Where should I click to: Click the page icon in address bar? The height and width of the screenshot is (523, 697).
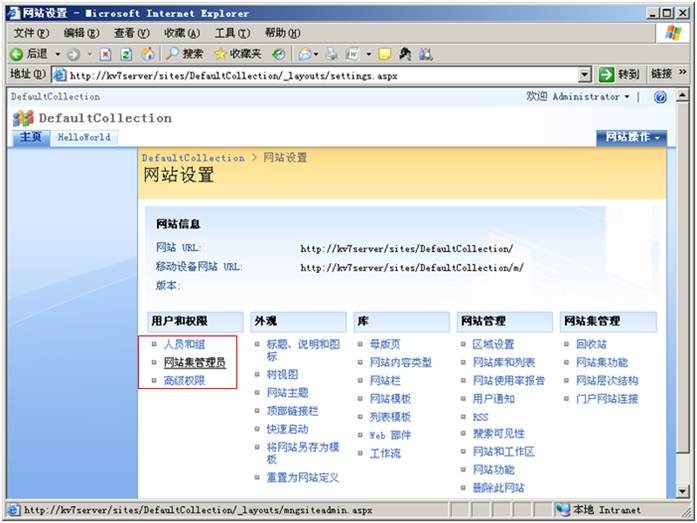[x=60, y=75]
